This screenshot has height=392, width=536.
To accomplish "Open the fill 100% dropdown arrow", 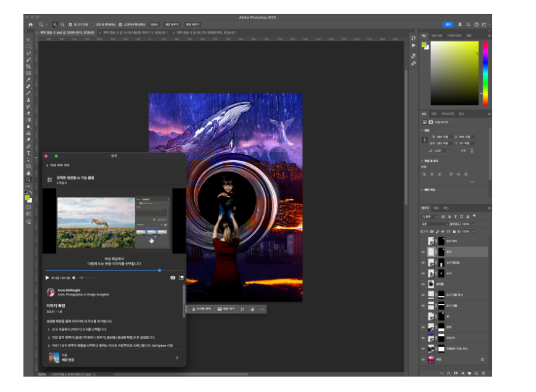I will 474,232.
